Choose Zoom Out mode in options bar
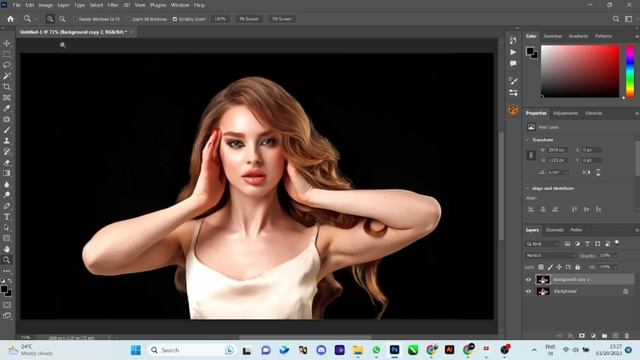This screenshot has height=360, width=640. tap(62, 19)
